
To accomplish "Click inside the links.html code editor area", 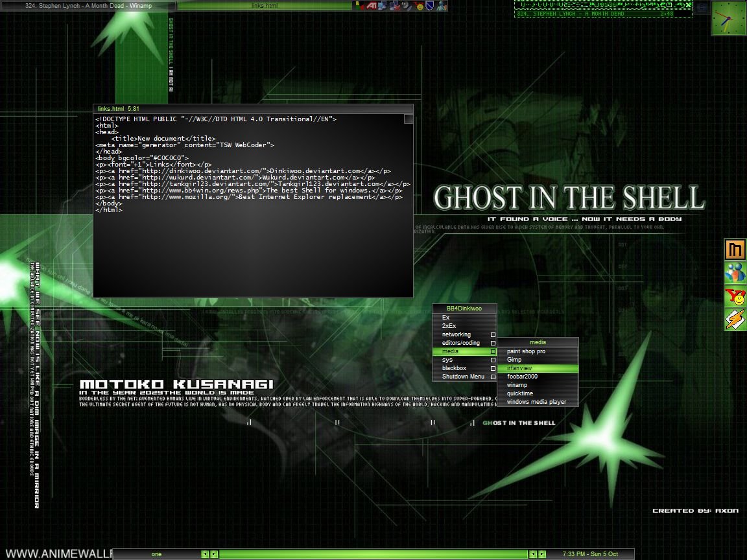I will [x=249, y=205].
